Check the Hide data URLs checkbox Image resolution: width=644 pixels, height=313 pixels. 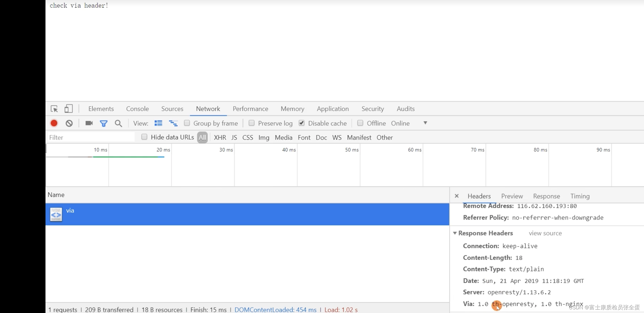tap(144, 137)
